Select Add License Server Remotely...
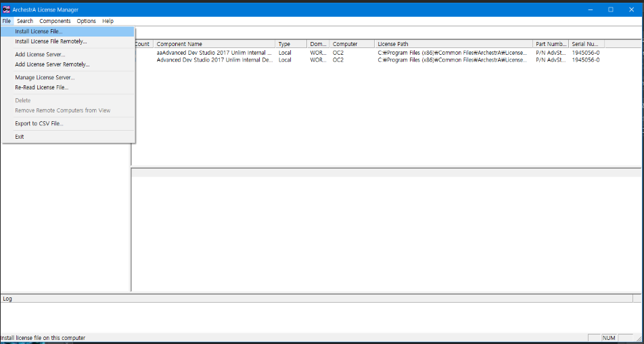This screenshot has height=344, width=644. 68,64
